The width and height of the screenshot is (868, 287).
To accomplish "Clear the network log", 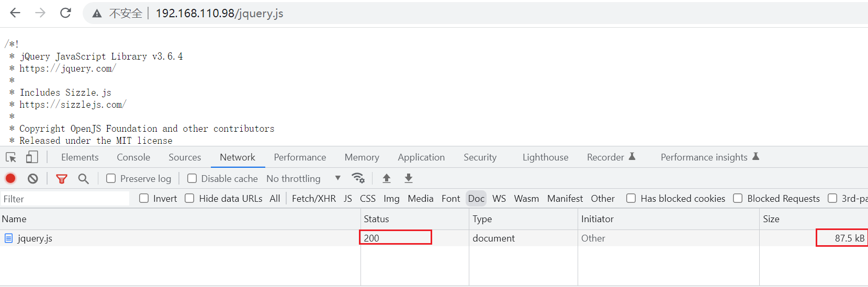I will 33,179.
